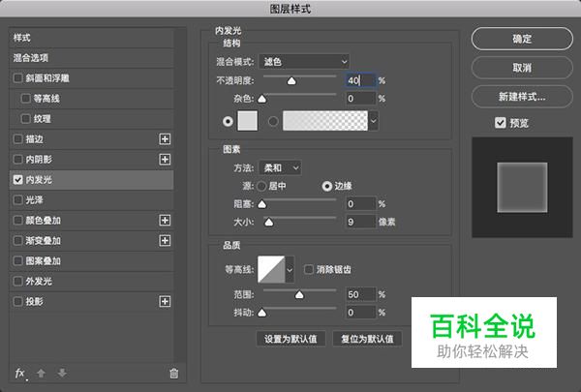Cancel with the 取消 button

coord(522,68)
